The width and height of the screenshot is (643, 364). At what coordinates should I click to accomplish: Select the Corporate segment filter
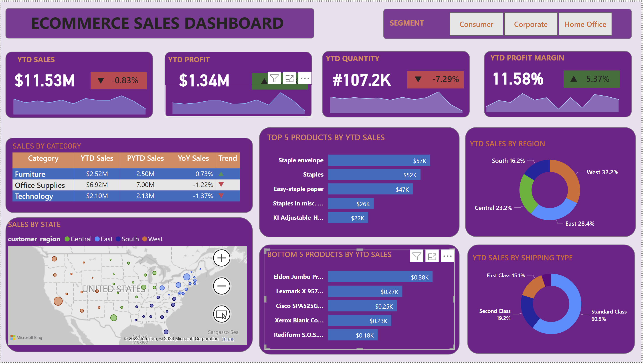pyautogui.click(x=530, y=24)
